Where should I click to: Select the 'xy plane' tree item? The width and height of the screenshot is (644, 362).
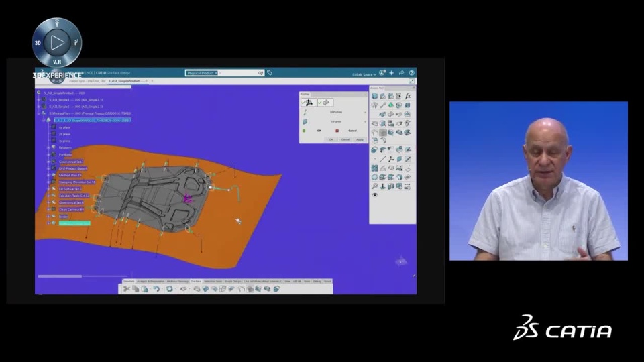(x=64, y=127)
